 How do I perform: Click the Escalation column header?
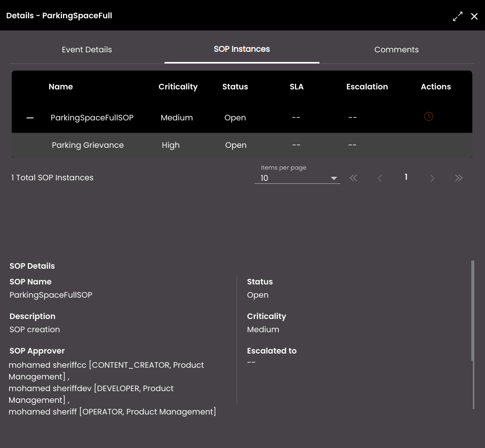367,87
